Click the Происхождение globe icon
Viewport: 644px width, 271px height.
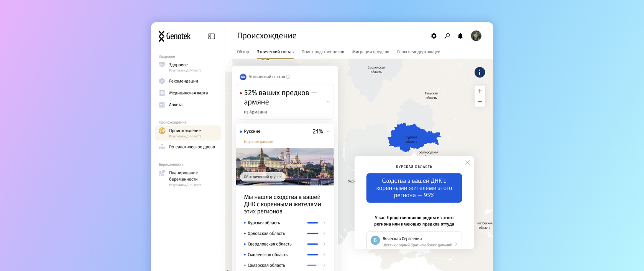(162, 131)
